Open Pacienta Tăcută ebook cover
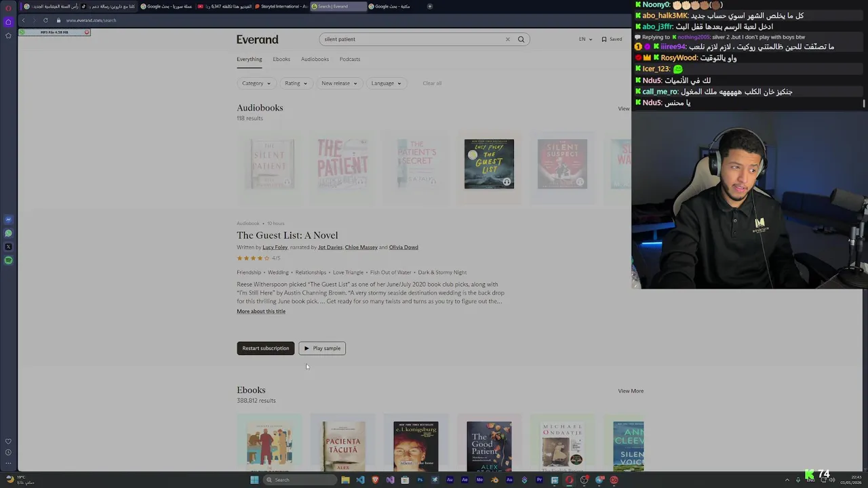 [343, 446]
